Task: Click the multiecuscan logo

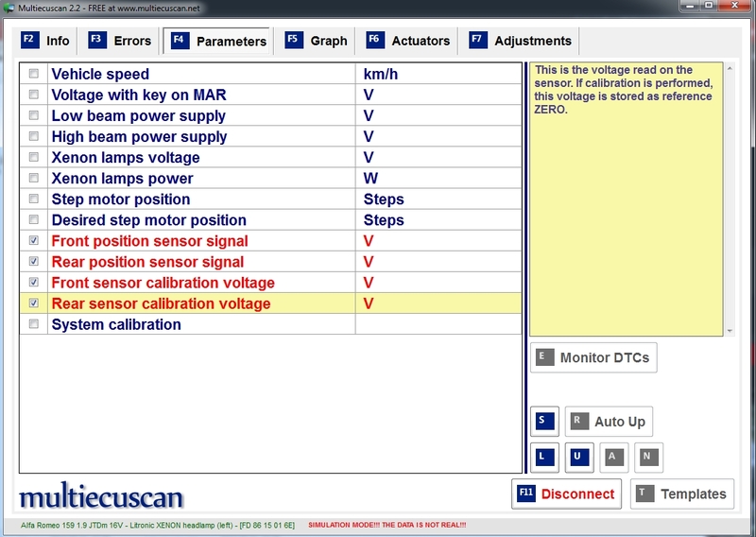Action: click(x=101, y=496)
